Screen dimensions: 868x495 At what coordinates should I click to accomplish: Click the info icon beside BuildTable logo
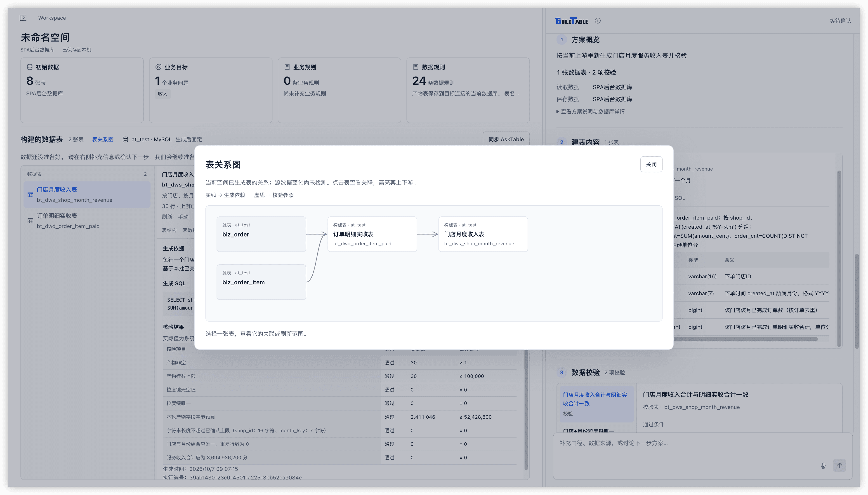point(598,21)
